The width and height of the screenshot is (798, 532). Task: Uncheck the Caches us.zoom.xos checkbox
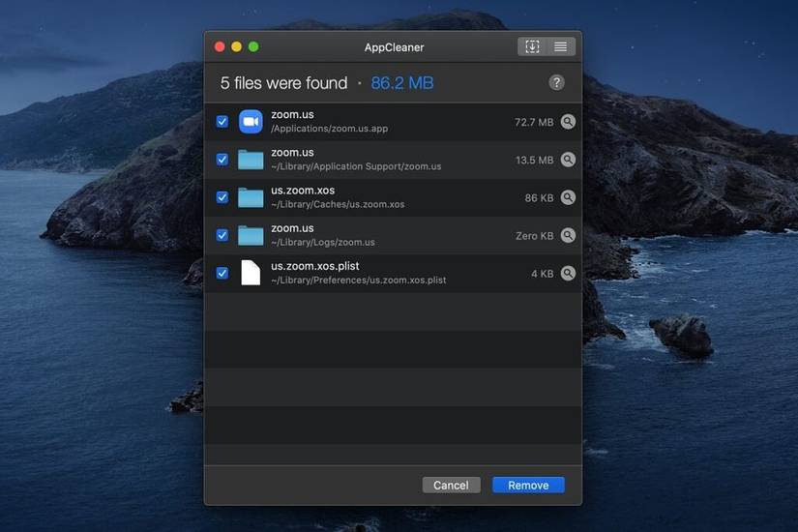(x=222, y=197)
